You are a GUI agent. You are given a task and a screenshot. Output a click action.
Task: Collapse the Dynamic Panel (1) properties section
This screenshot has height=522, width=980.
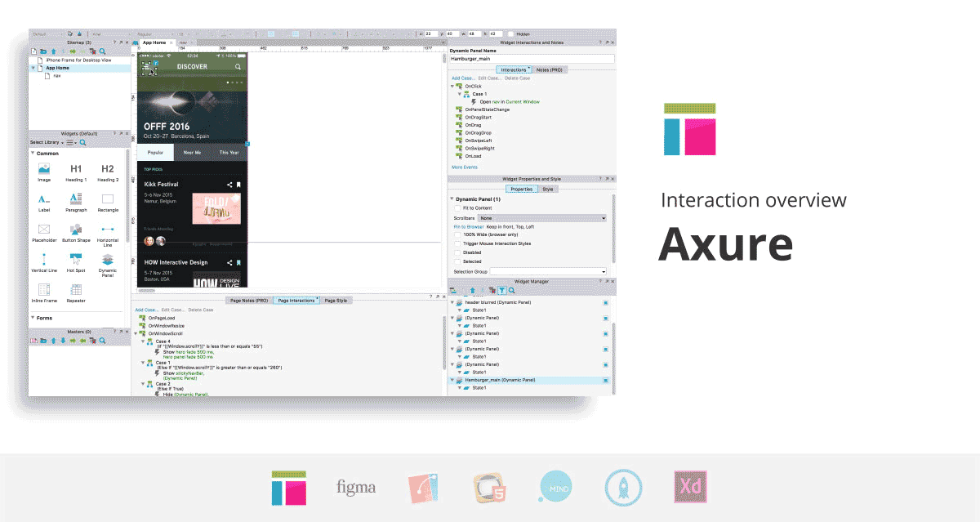click(451, 199)
